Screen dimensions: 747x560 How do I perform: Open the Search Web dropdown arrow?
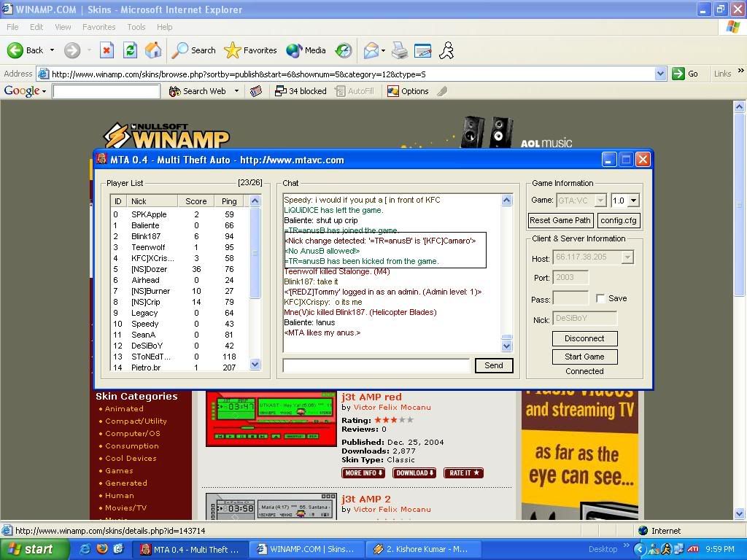237,91
